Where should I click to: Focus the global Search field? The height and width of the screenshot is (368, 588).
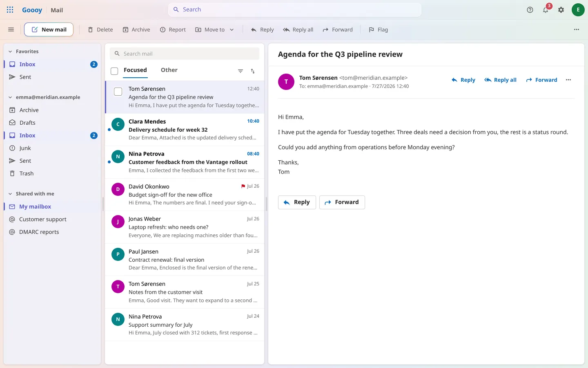(295, 10)
